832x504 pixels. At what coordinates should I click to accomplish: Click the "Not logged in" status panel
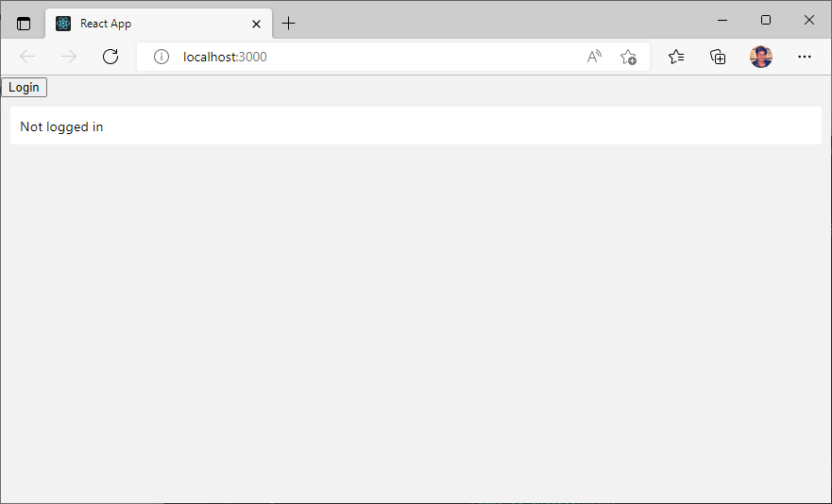click(416, 126)
